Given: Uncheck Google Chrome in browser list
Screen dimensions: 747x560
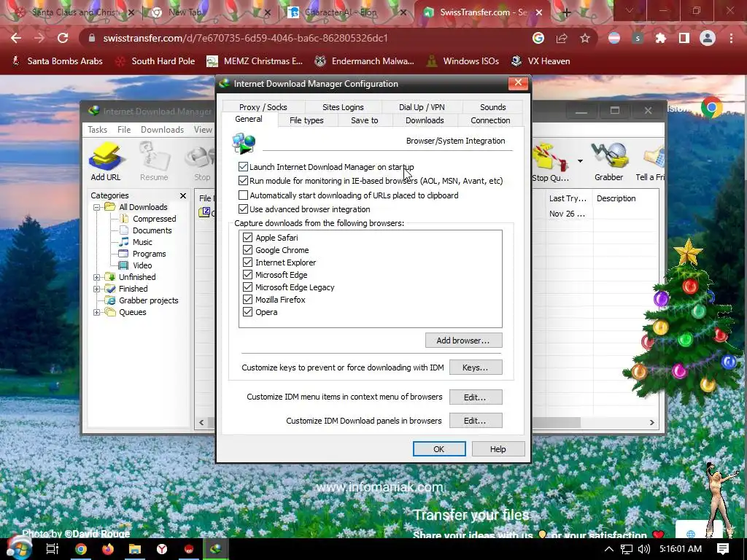Looking at the screenshot, I should click(x=247, y=249).
